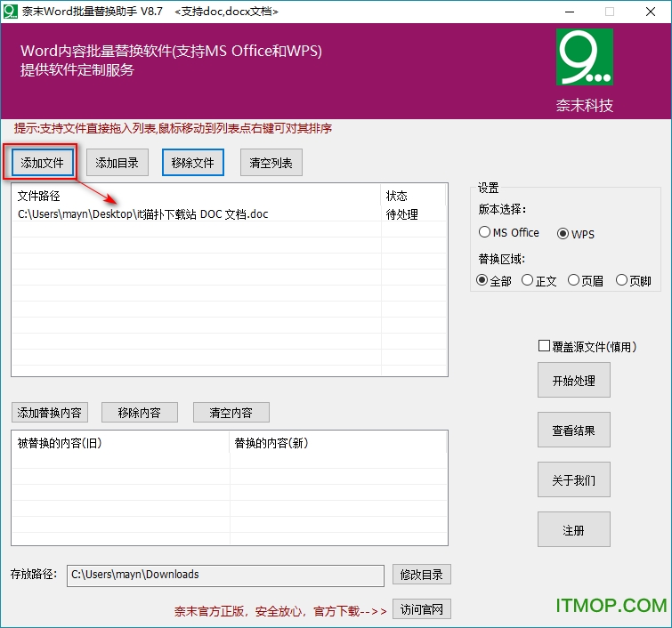Click the 文件路径 column header
Viewport: 672px width, 628px height.
coord(196,196)
